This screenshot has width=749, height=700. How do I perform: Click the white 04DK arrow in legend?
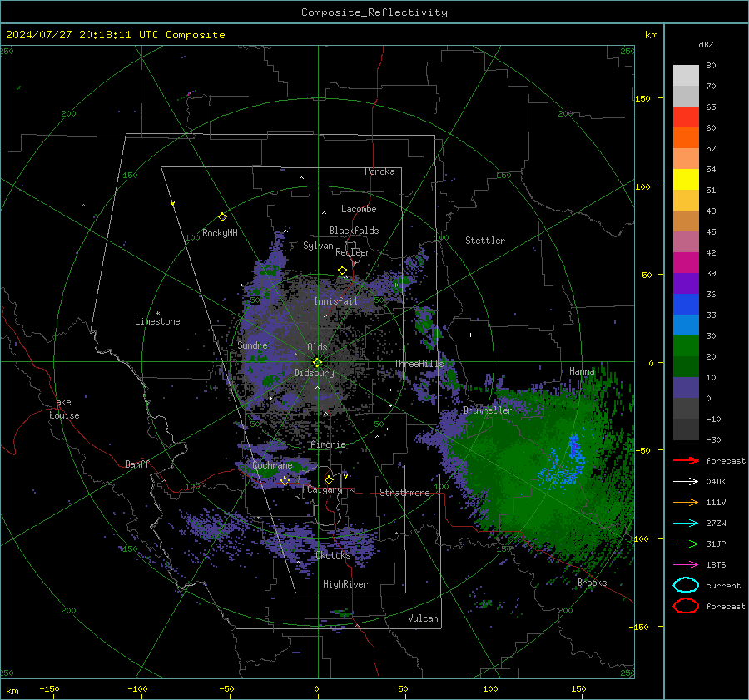coord(686,481)
